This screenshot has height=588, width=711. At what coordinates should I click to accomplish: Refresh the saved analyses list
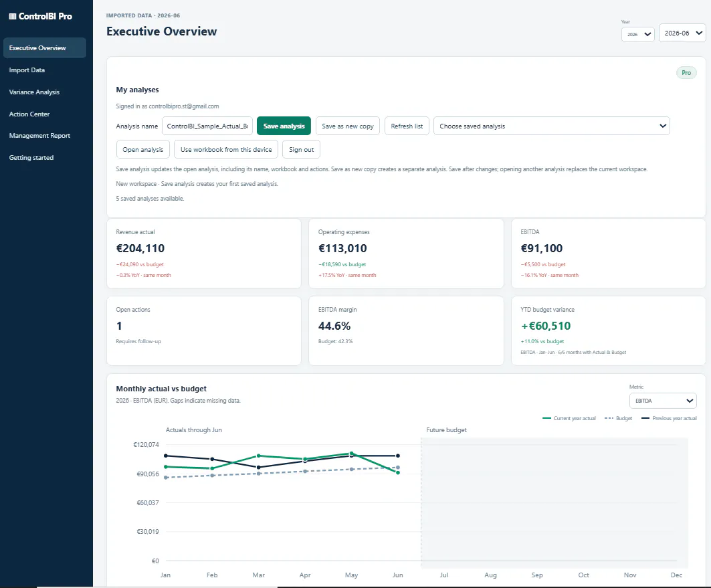407,126
